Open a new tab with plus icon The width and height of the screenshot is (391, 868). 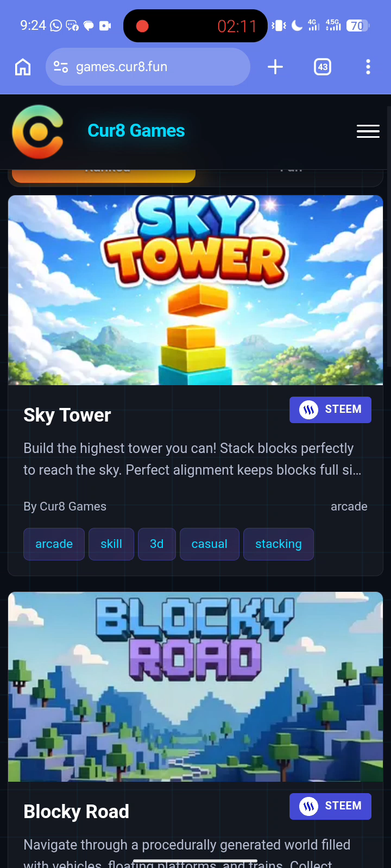(275, 67)
